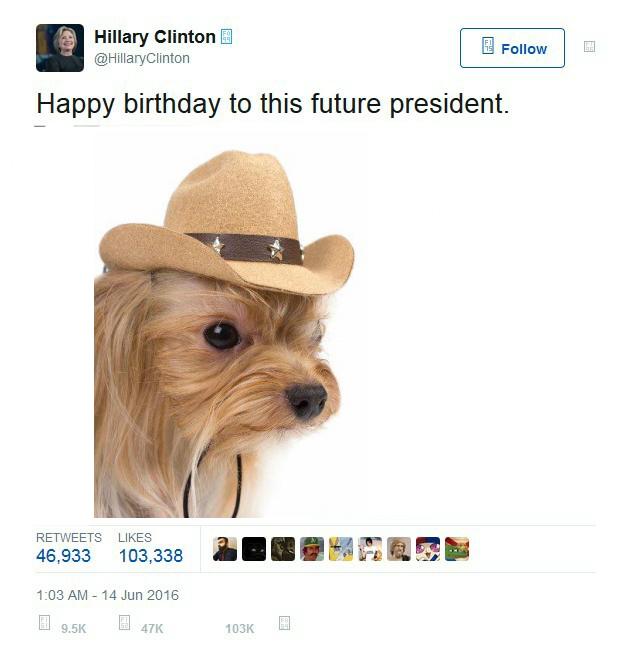Open the tweet timestamp 1:03 AM - 14 Jun 2016
The height and width of the screenshot is (666, 633).
tap(107, 595)
